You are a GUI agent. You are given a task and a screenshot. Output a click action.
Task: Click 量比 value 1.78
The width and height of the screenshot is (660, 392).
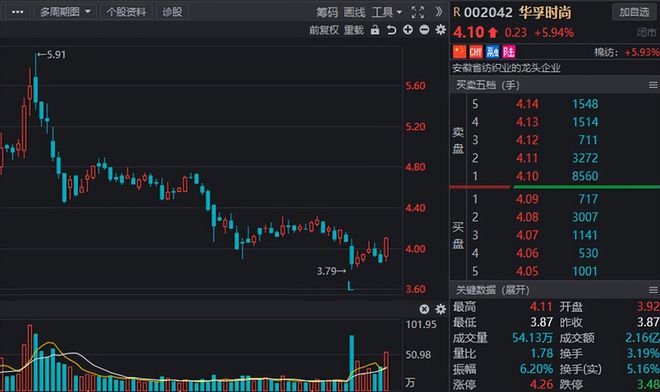click(541, 353)
